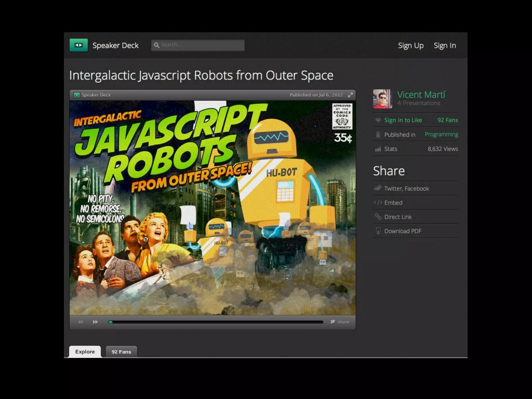Click Twitter, Facebook share option
Viewport: 532px width, 399px height.
coord(407,189)
